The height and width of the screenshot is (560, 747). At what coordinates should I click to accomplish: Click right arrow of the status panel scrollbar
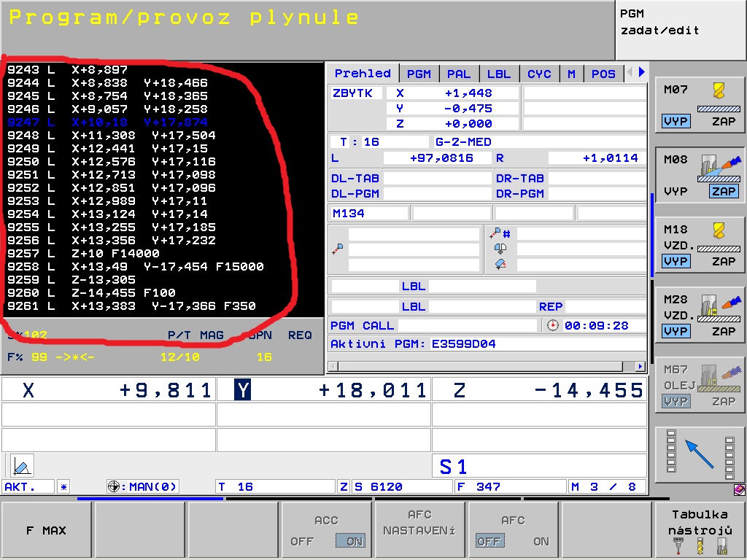[x=640, y=366]
